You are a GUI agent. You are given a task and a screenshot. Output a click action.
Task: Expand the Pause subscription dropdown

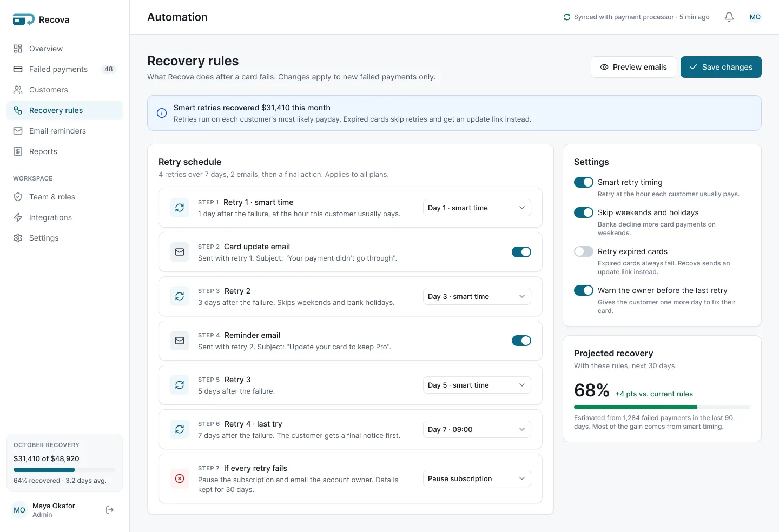477,478
